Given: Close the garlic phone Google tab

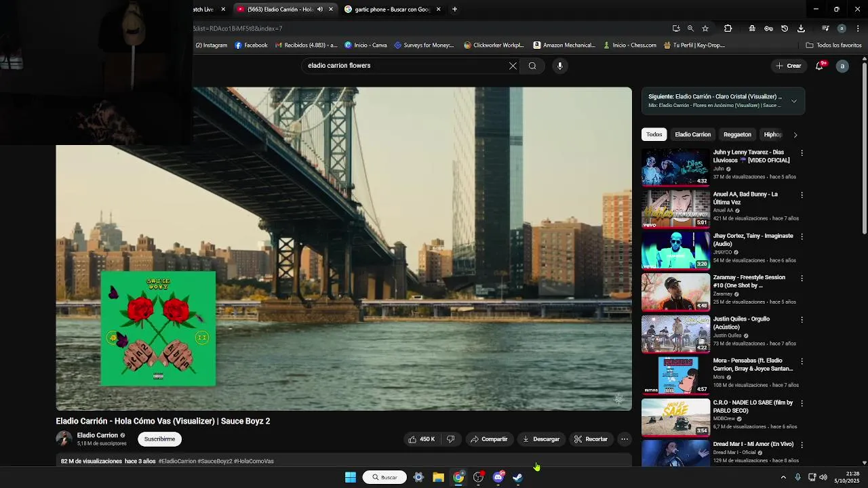Looking at the screenshot, I should point(438,9).
